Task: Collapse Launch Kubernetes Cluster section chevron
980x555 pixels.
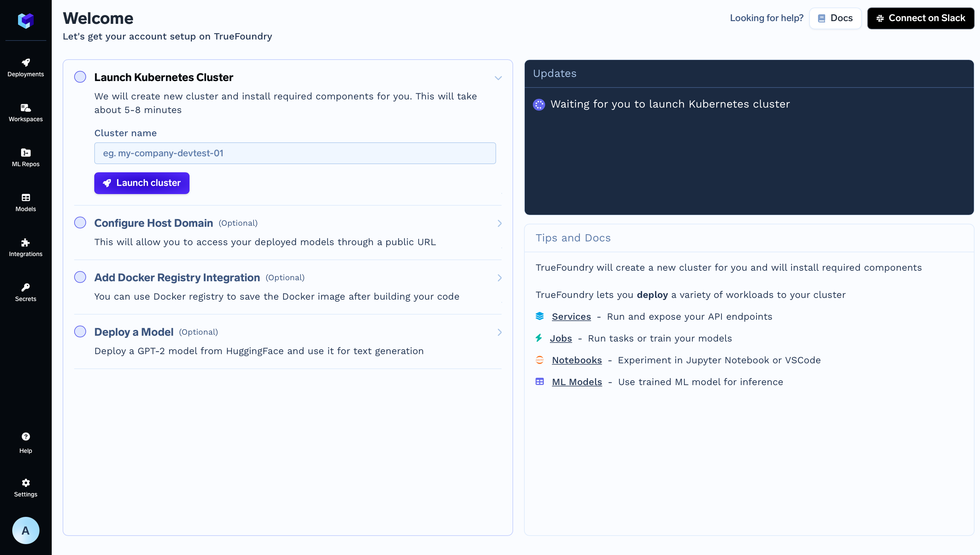Action: point(498,78)
